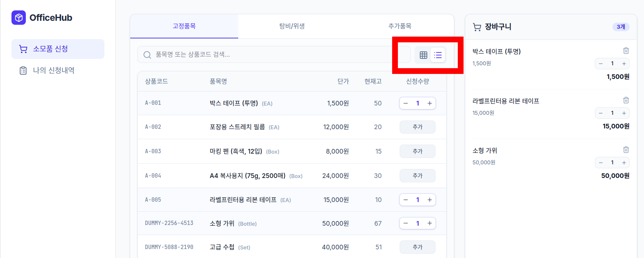The image size is (644, 258).
Task: Click 고급 수첩 item name
Action: 222,247
